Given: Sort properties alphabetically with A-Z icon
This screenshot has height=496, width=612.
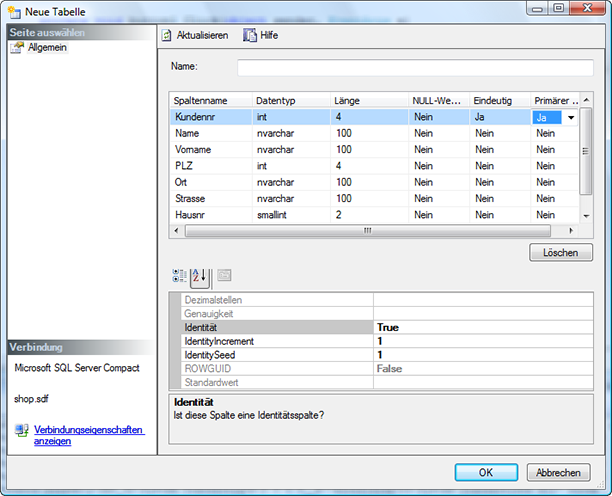Looking at the screenshot, I should (x=200, y=276).
